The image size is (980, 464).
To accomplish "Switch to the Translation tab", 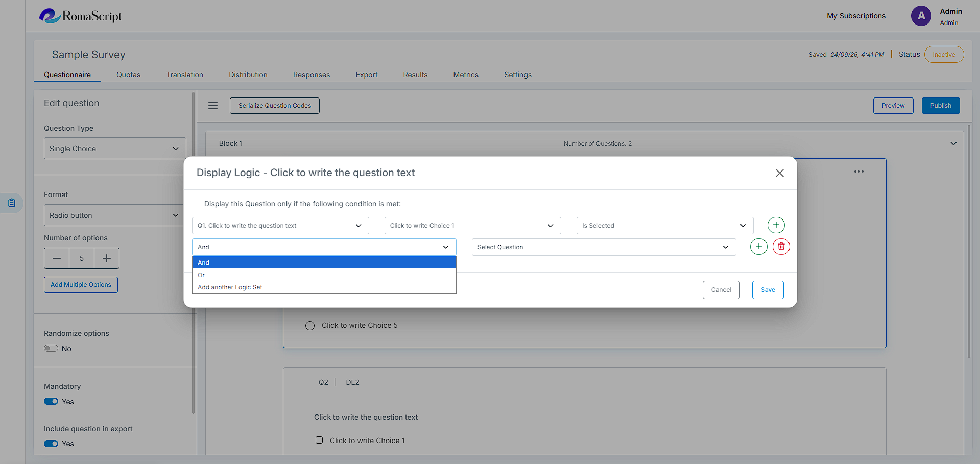I will pyautogui.click(x=184, y=75).
